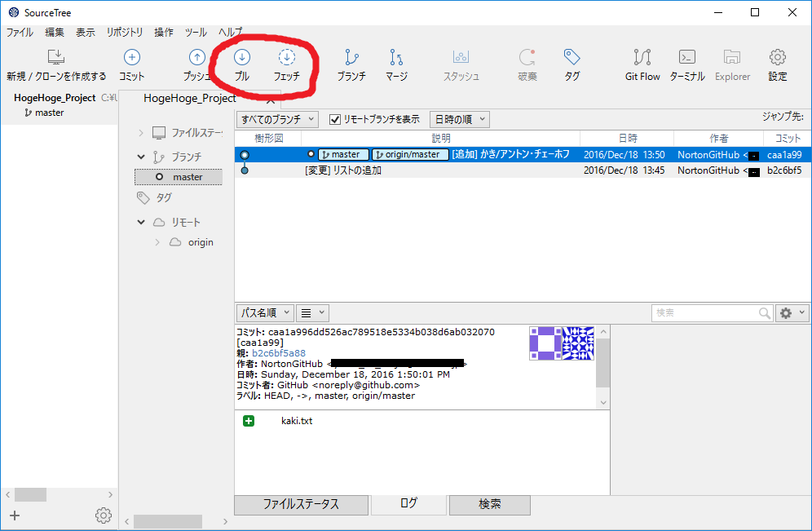Toggle the show remote branches checkbox
Viewport: 812px width, 531px height.
(335, 120)
